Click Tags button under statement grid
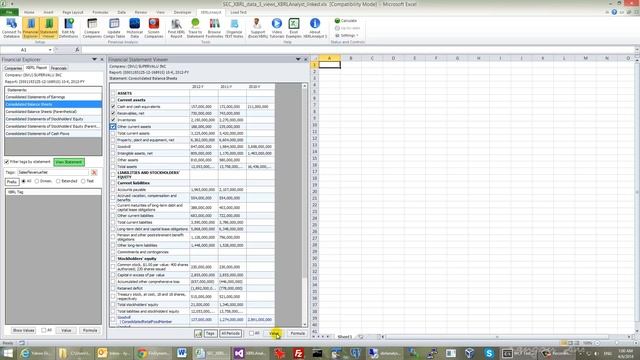Image resolution: width=640 pixels, height=360 pixels. point(210,333)
